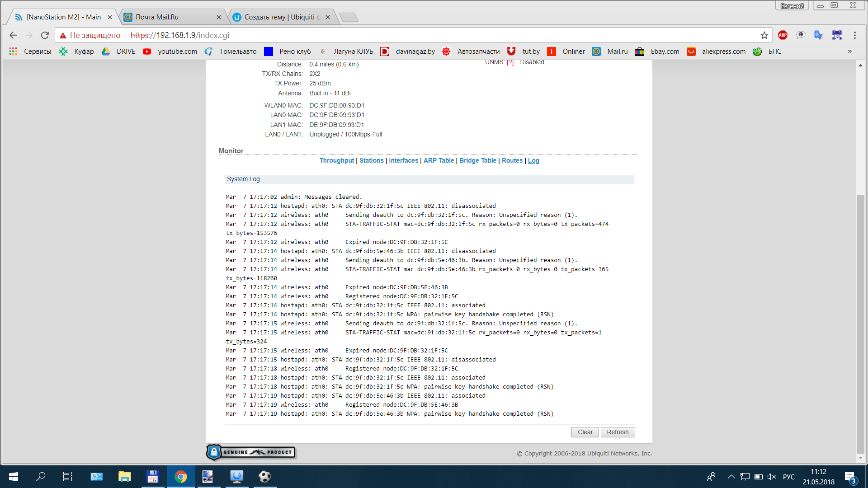This screenshot has height=488, width=868.
Task: Show hidden tray icons chevron
Action: point(731,477)
